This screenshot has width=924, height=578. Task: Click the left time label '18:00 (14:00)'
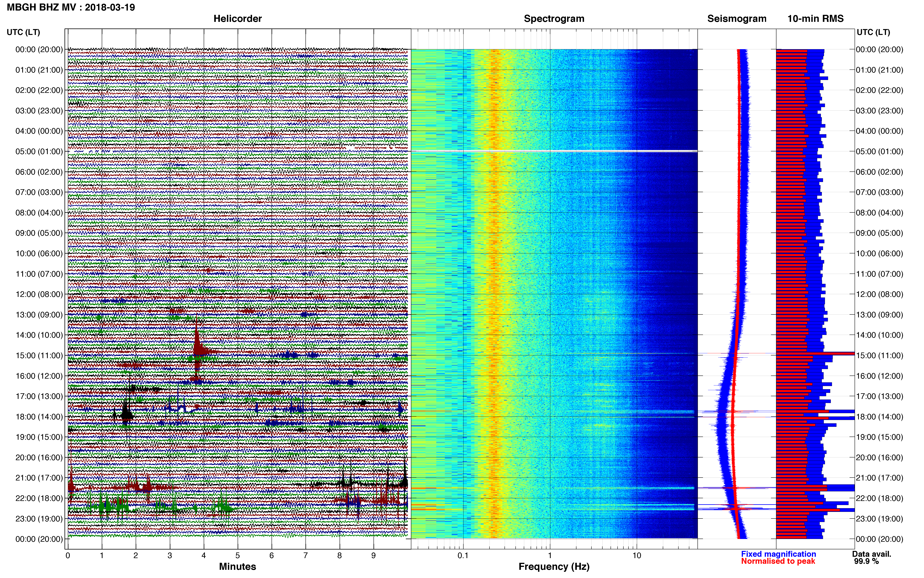(39, 417)
